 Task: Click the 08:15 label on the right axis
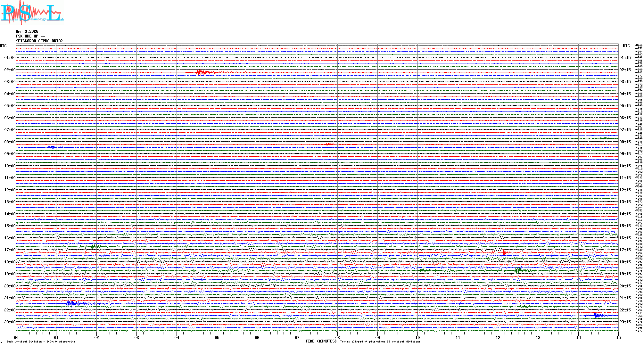click(625, 142)
